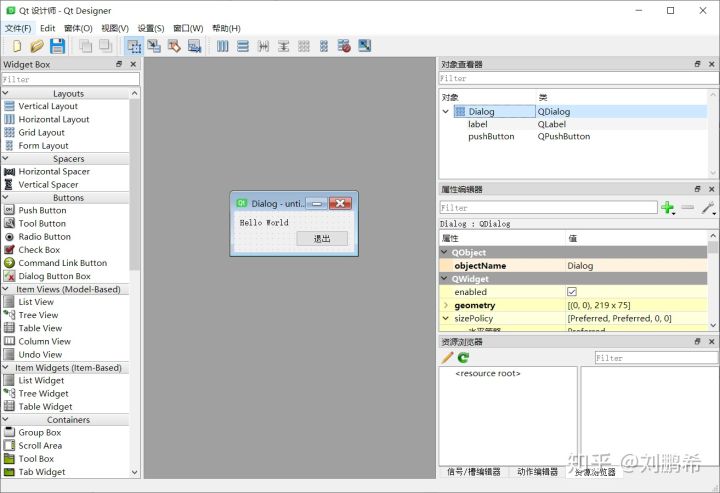
Task: Apply Lay Out in a Grid icon
Action: (304, 46)
